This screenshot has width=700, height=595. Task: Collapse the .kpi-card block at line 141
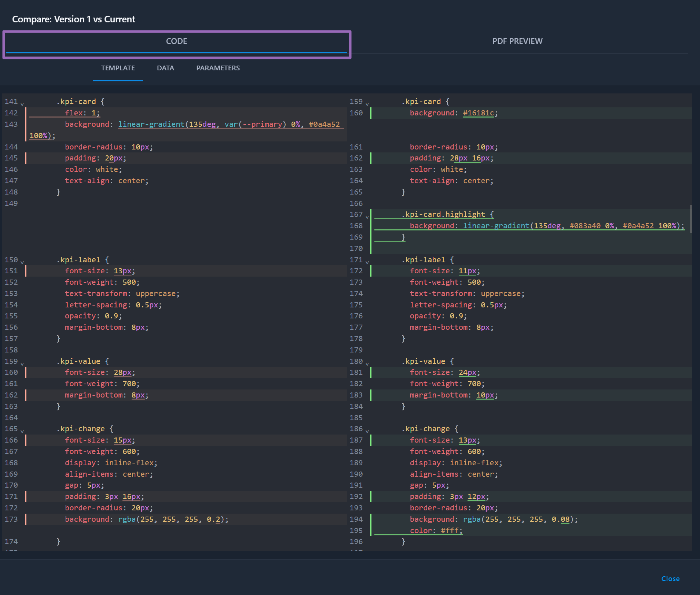click(x=22, y=104)
